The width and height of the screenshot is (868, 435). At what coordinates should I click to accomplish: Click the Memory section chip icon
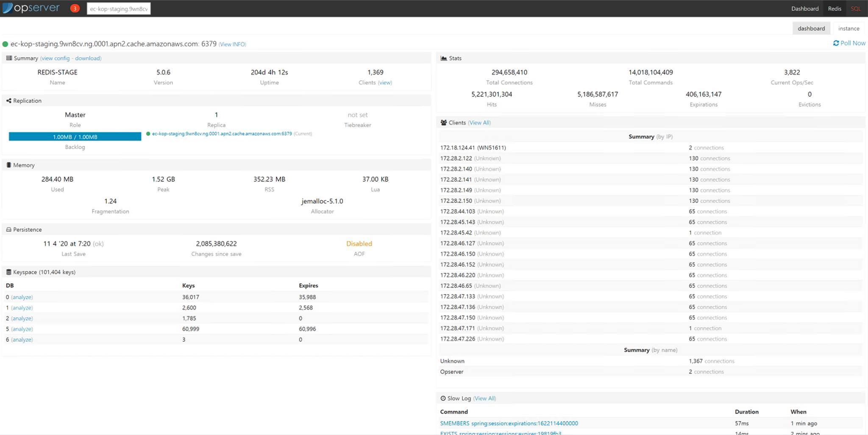pyautogui.click(x=8, y=165)
